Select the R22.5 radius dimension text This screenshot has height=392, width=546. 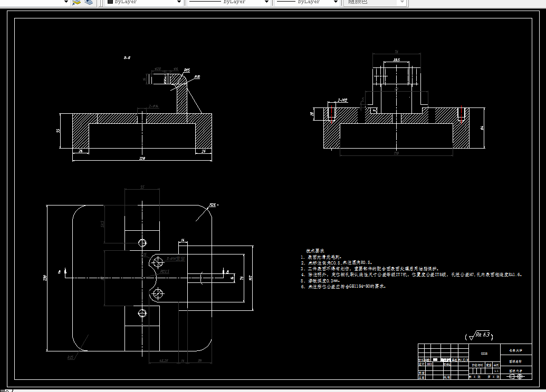(x=165, y=272)
